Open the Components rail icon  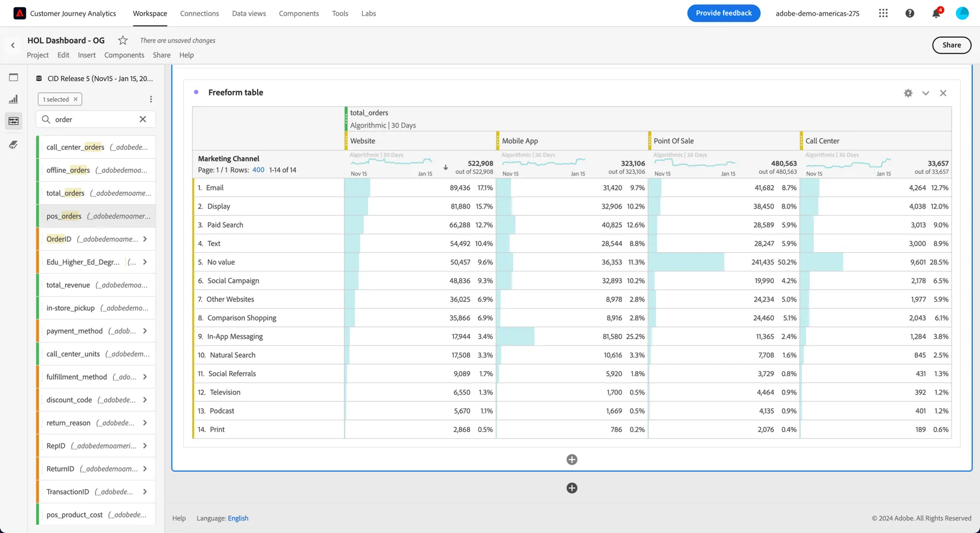14,121
